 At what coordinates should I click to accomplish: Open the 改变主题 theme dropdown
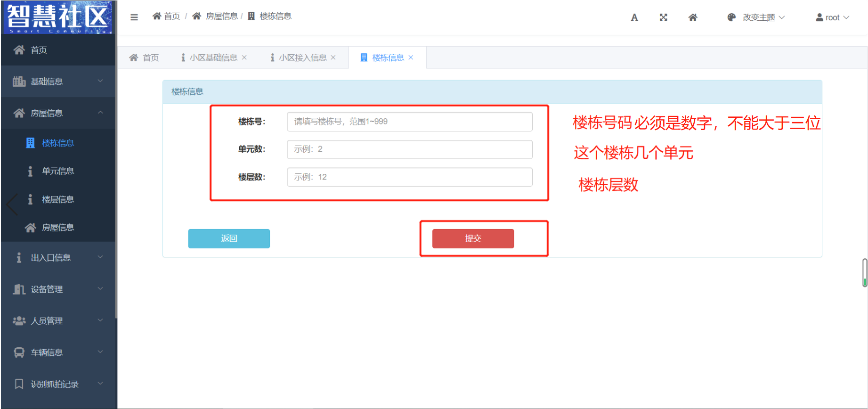[756, 17]
